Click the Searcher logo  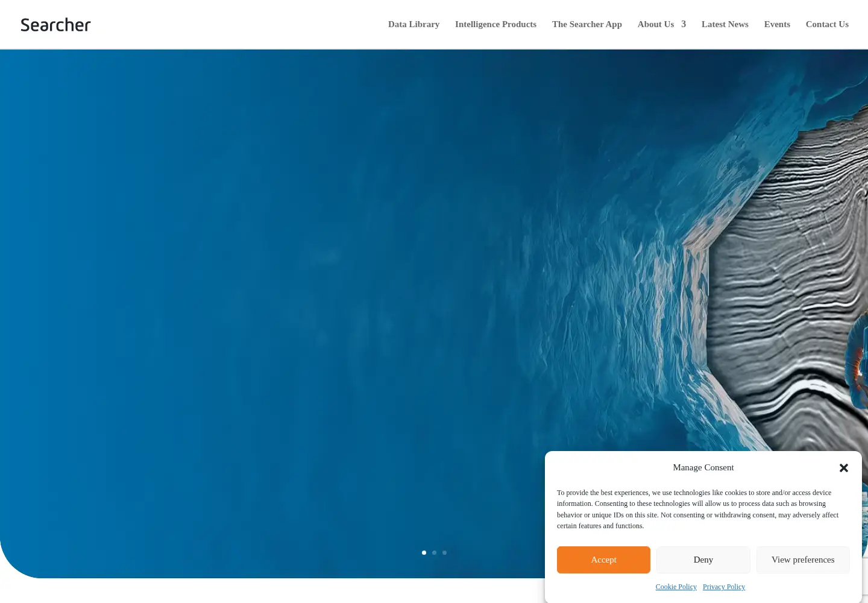click(x=55, y=25)
